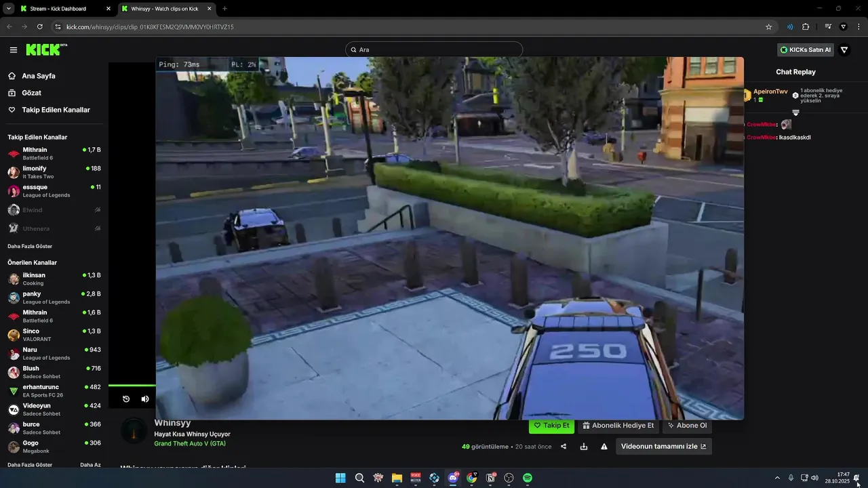Reload the current page

click(40, 26)
